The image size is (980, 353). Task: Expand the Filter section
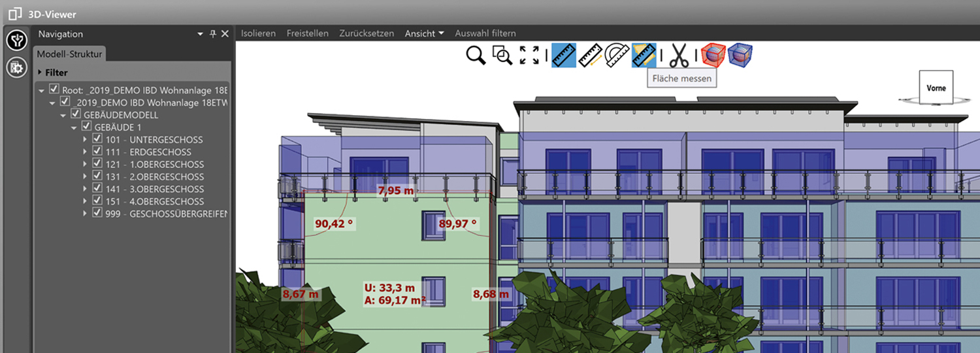click(40, 73)
